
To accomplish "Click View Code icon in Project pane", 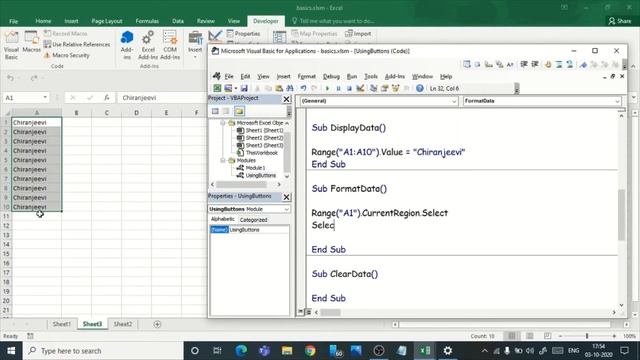I will (x=215, y=111).
